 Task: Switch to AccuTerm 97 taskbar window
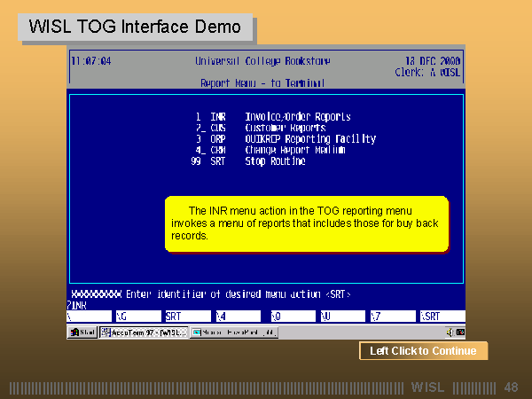click(x=144, y=332)
